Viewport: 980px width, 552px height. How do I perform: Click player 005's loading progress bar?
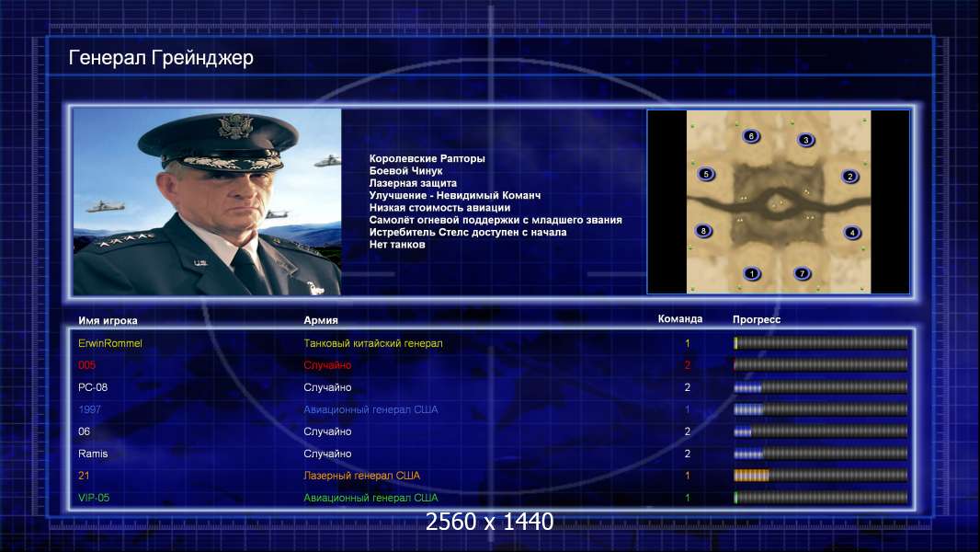point(821,365)
